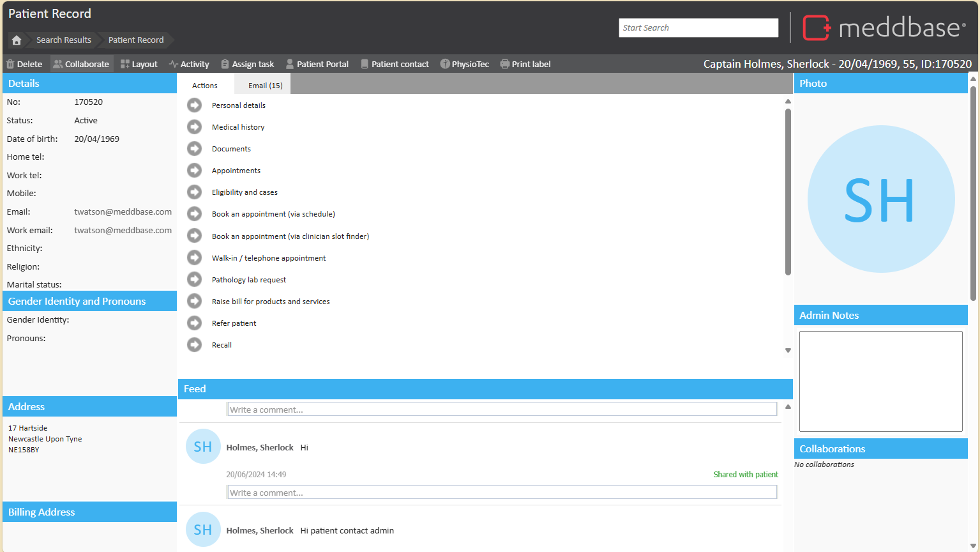Click the Print label printer icon

pyautogui.click(x=505, y=64)
